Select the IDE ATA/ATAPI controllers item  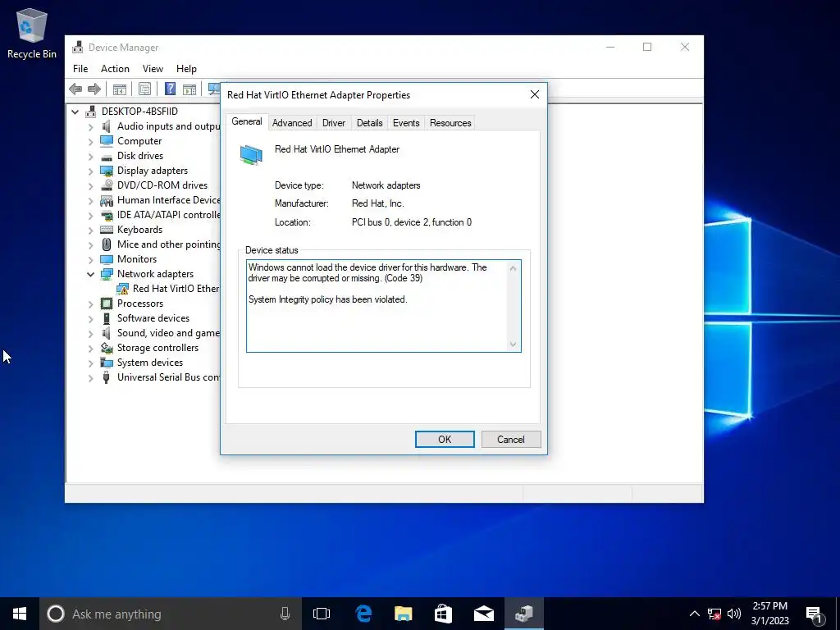click(168, 215)
